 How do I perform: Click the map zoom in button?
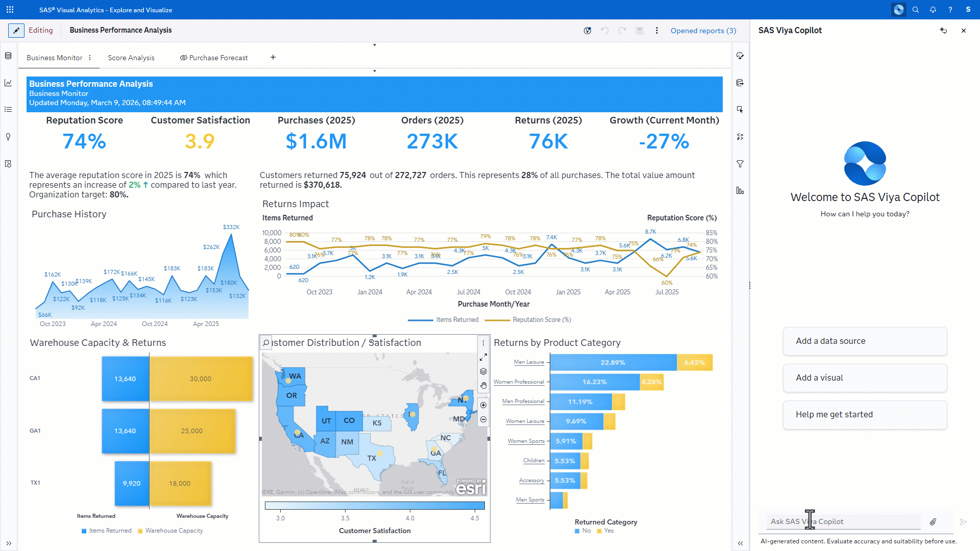[483, 405]
